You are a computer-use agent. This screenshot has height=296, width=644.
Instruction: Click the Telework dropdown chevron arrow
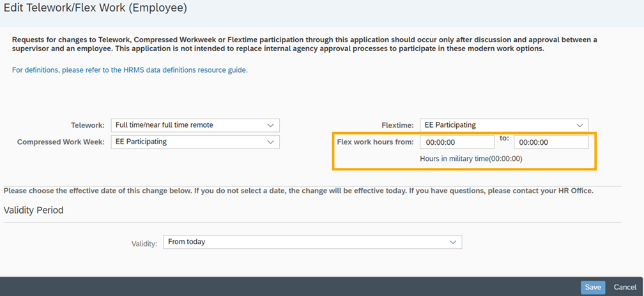(x=270, y=126)
